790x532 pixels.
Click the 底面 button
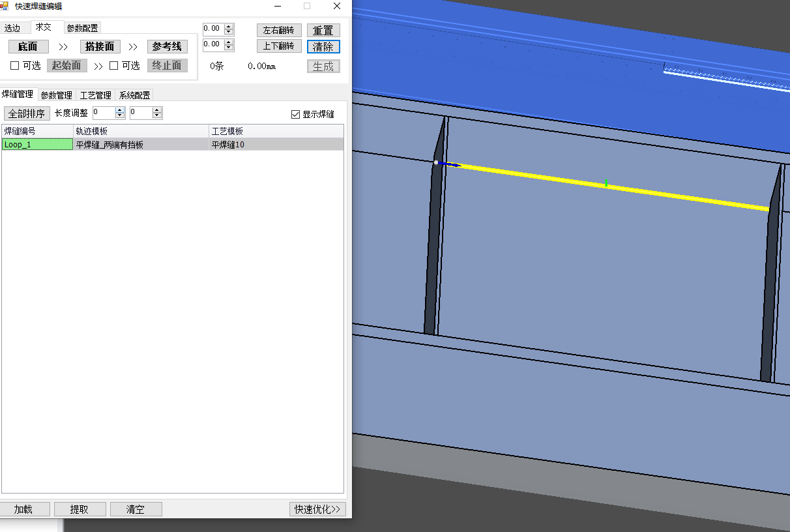(28, 46)
